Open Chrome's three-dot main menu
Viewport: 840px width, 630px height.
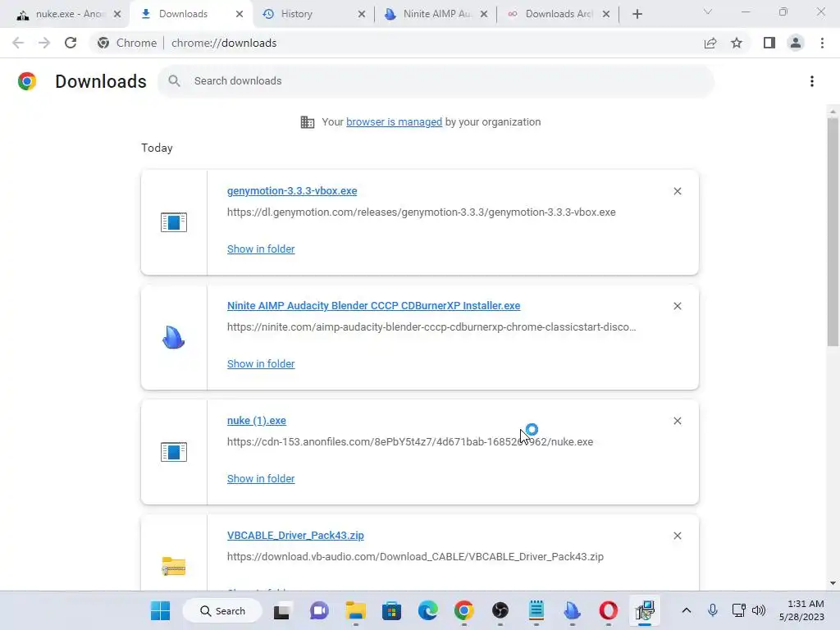coord(822,43)
